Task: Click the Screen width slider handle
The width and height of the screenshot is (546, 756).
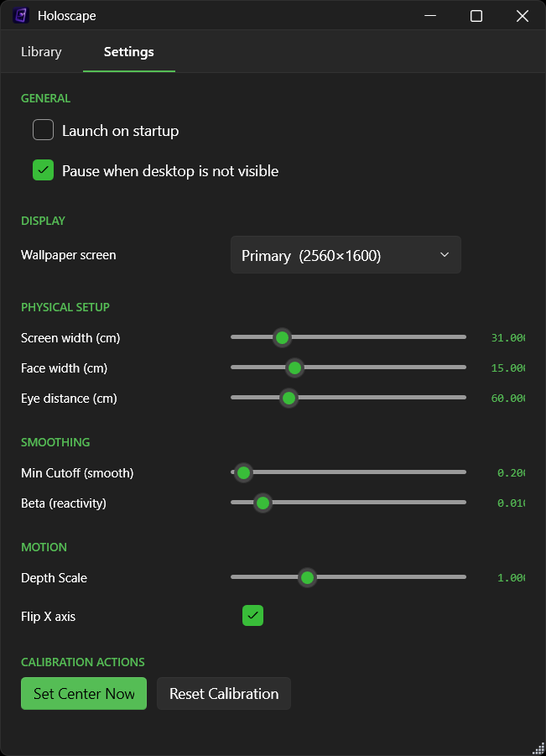Action: coord(282,337)
